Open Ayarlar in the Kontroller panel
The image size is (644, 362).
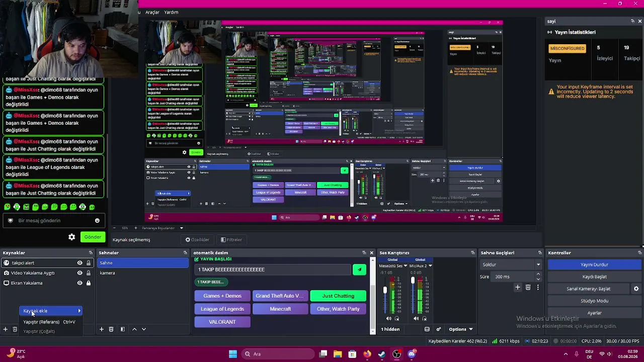(594, 313)
